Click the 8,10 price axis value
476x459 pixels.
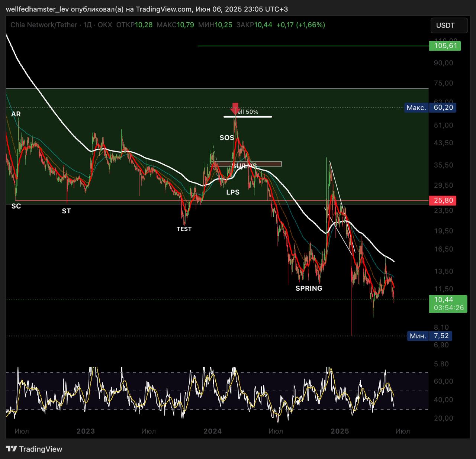pos(441,328)
